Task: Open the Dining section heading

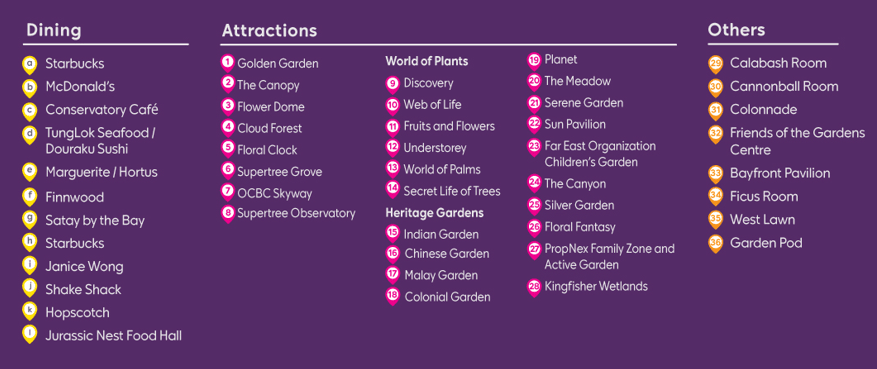Action: [x=54, y=30]
